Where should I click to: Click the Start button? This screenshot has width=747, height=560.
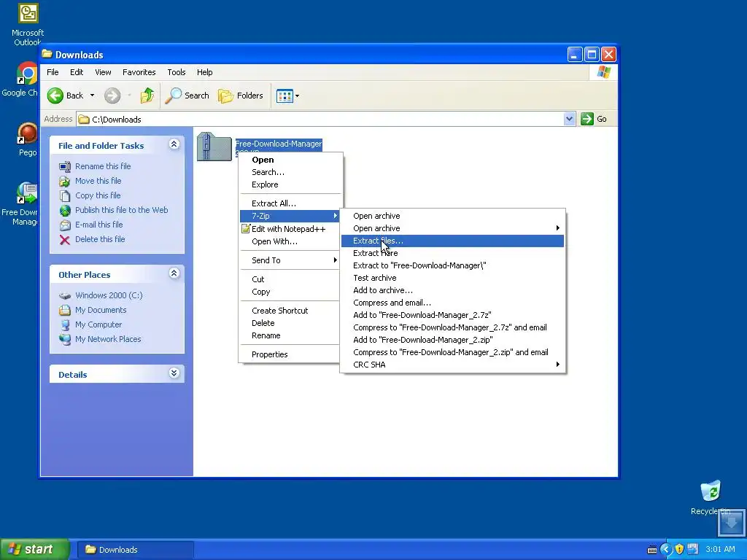click(34, 550)
